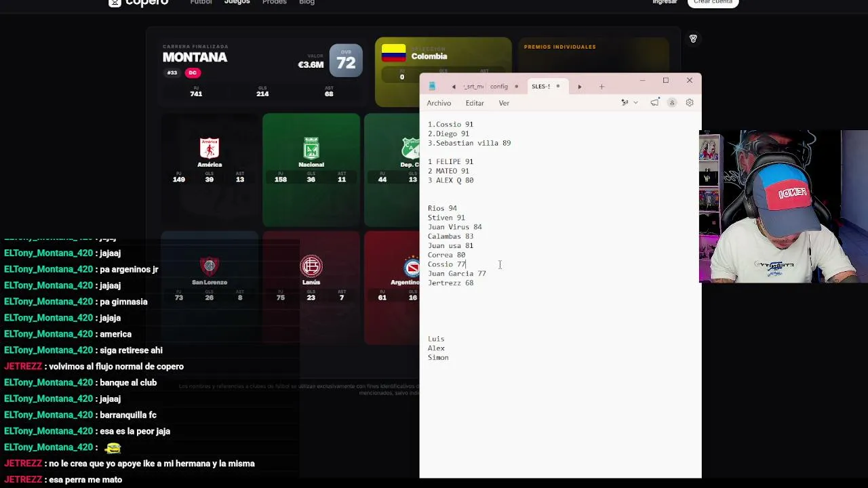This screenshot has width=868, height=488.
Task: Click the line '2.Diego 91' in Notepad
Action: tap(448, 134)
